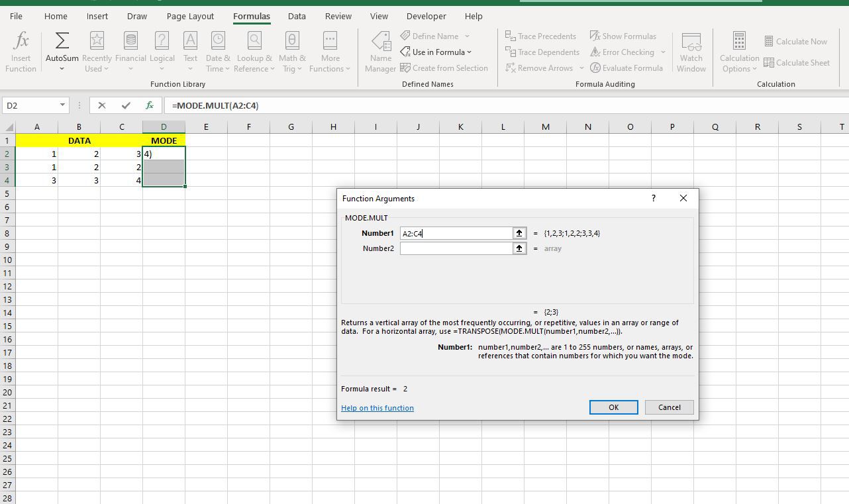
Task: Open the Watch Window
Action: point(691,52)
